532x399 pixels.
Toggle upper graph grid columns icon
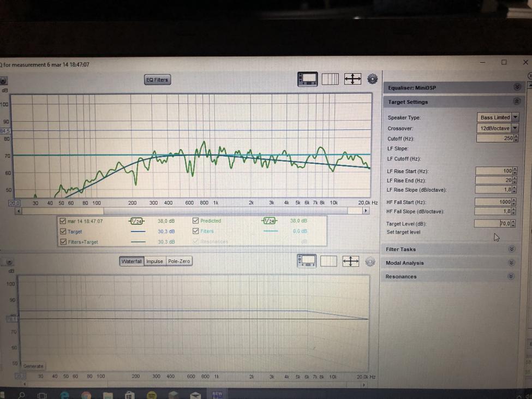coord(330,79)
